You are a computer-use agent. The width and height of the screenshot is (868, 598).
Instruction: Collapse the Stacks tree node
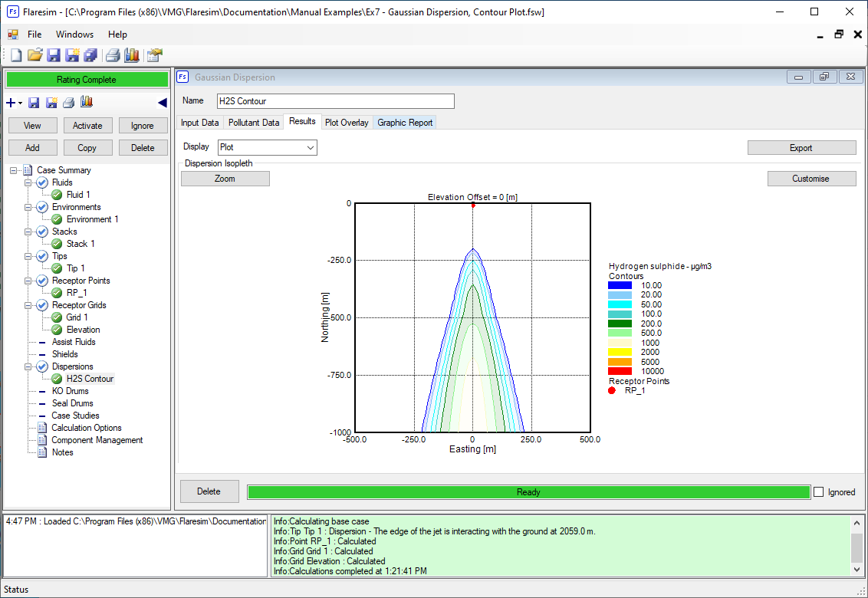coord(28,232)
